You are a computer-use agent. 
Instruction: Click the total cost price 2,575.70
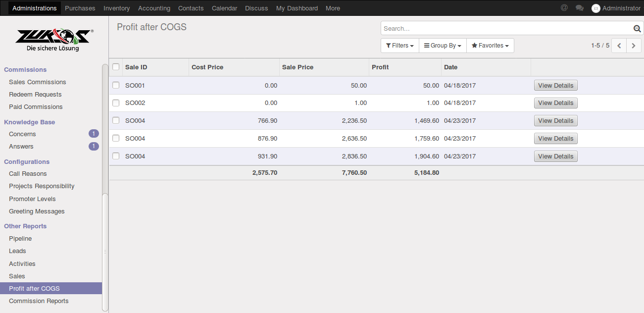click(265, 172)
